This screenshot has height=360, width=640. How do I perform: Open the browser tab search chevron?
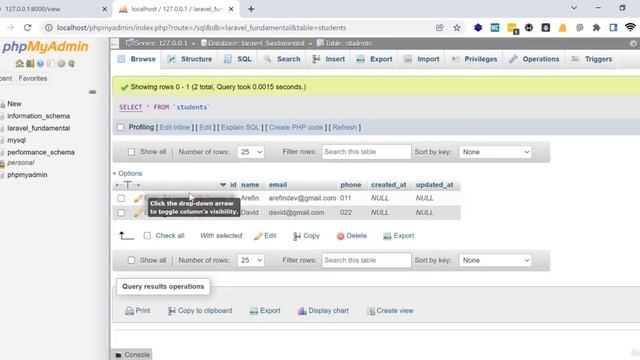point(573,8)
